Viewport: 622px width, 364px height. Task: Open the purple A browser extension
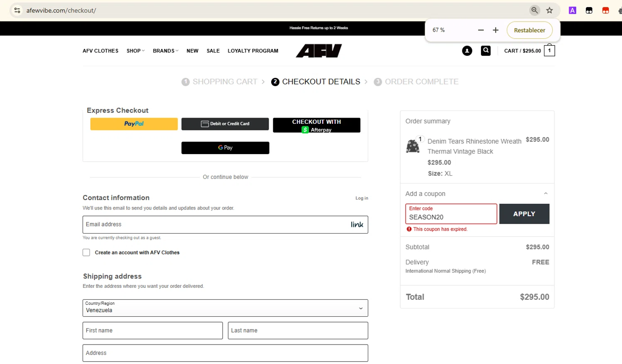click(x=572, y=10)
